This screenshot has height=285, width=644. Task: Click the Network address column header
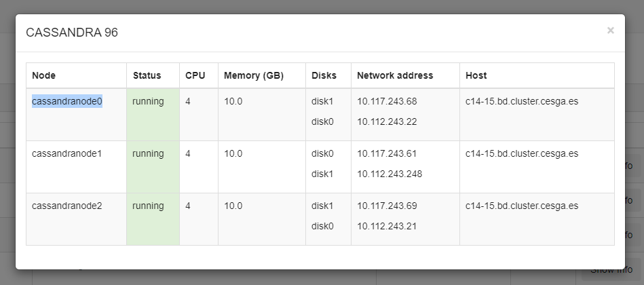pyautogui.click(x=395, y=75)
